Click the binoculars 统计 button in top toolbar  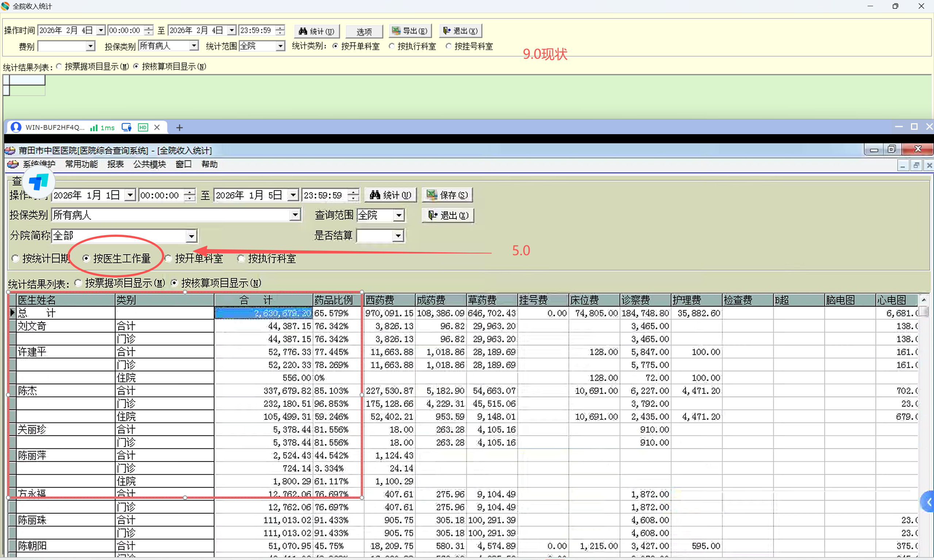tap(316, 31)
